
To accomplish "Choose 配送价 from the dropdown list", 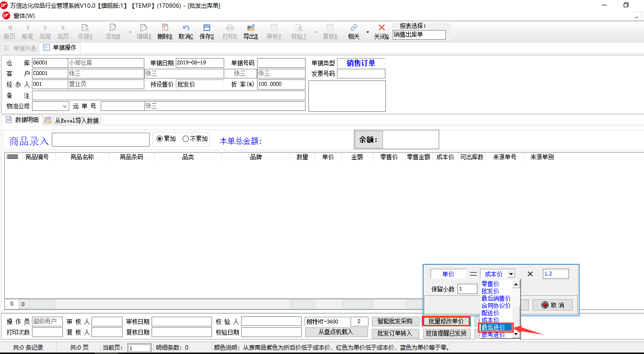I will 490,313.
